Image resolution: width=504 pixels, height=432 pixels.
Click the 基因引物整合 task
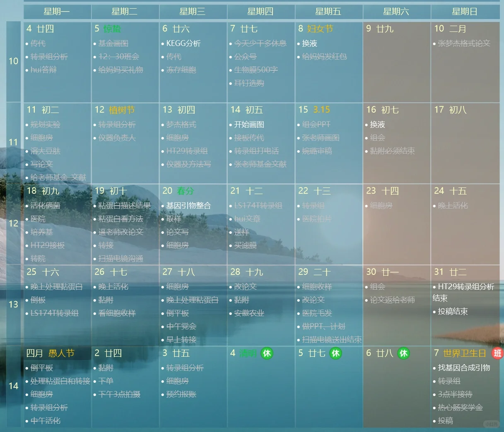click(x=189, y=205)
